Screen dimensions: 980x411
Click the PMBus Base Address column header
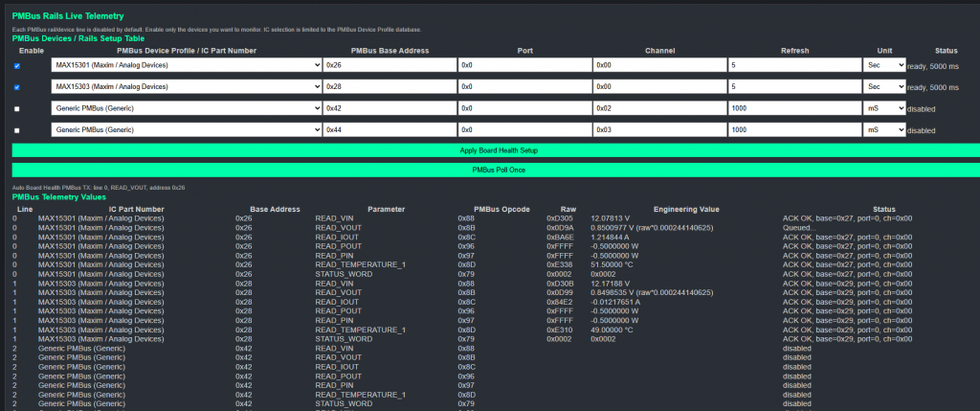click(390, 51)
